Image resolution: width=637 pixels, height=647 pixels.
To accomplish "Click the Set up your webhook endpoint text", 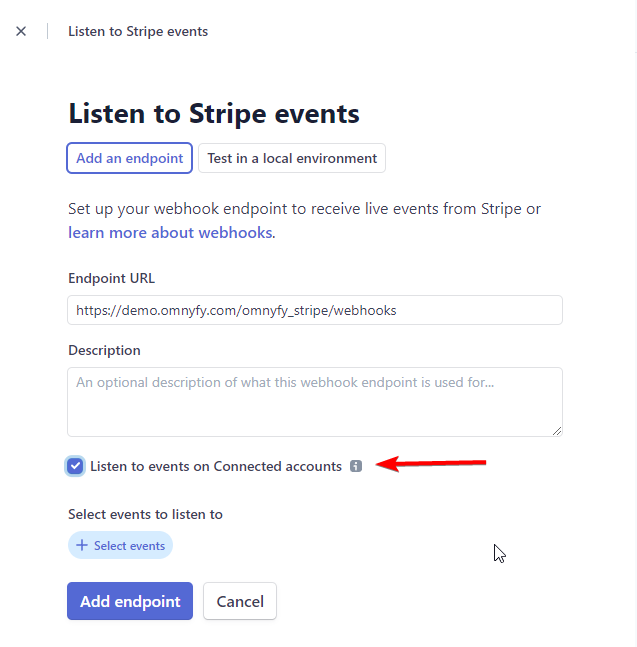I will [x=304, y=209].
